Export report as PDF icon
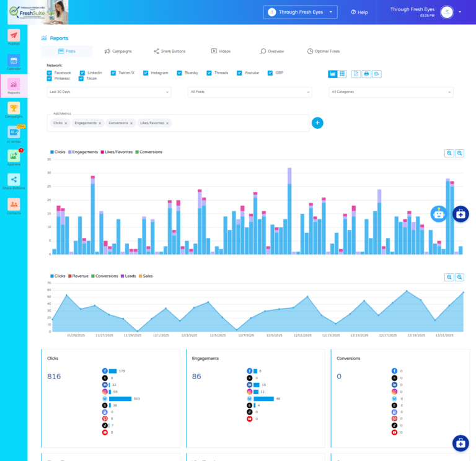The image size is (476, 461). pyautogui.click(x=356, y=74)
